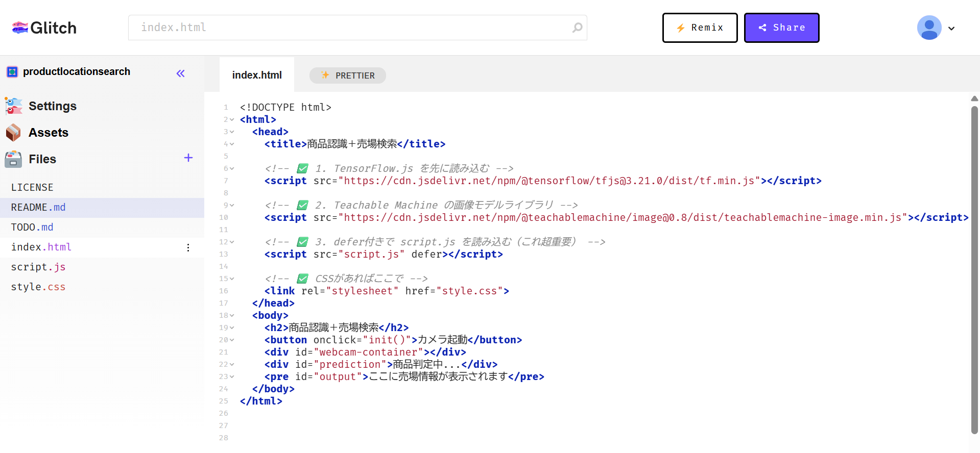
Task: Open the Assets panel
Action: pyautogui.click(x=37, y=133)
